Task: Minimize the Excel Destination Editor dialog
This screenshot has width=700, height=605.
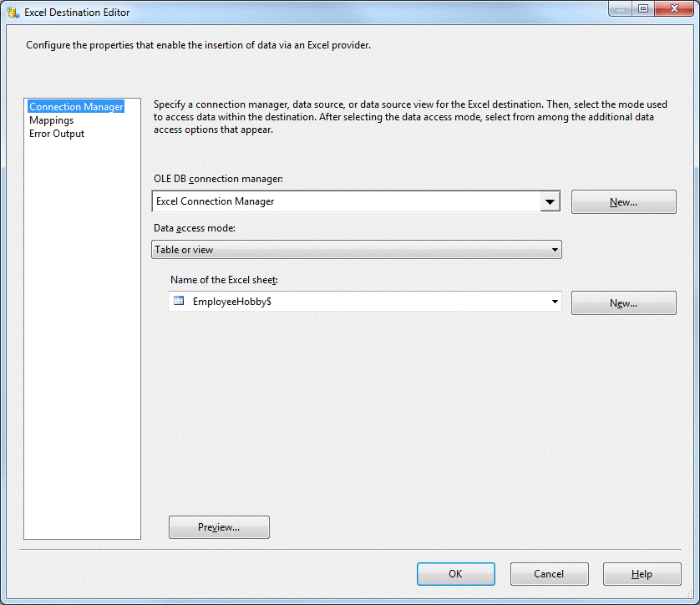Action: point(621,9)
